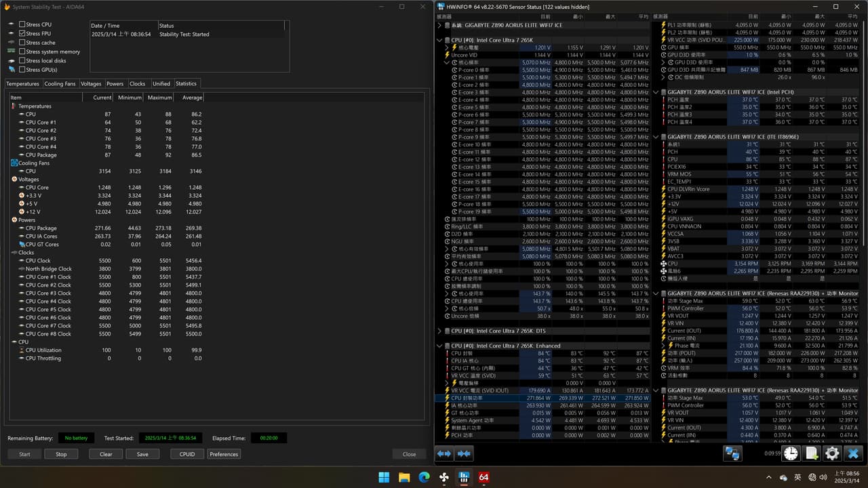Open HWiNFO remote network monitors icon
Viewport: 868px width, 488px height.
tap(732, 453)
